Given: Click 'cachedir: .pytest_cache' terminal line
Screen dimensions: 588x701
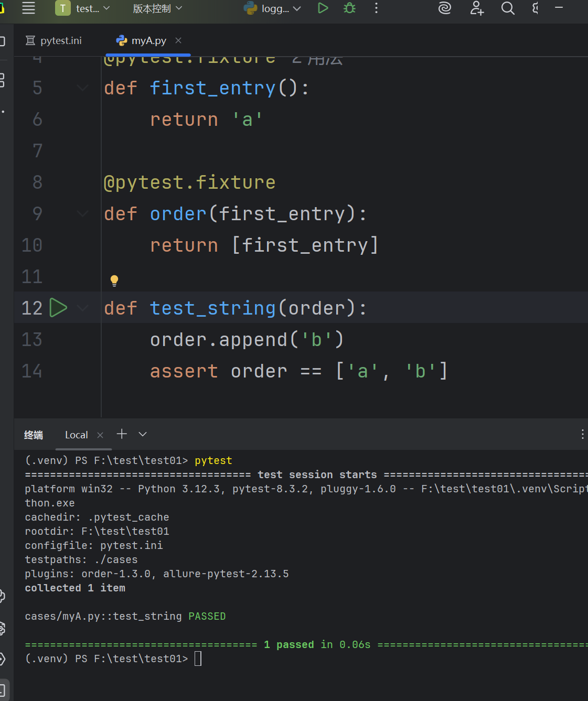Looking at the screenshot, I should (97, 517).
